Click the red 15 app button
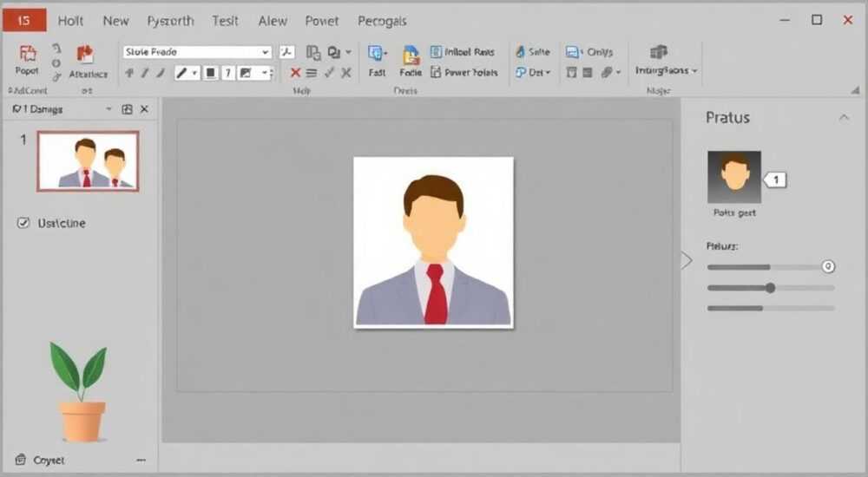 point(24,21)
